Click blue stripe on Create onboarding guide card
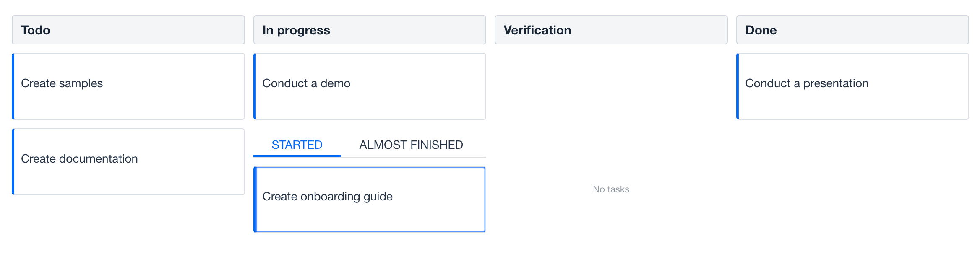Screen dimensions: 980x280 (x=255, y=200)
